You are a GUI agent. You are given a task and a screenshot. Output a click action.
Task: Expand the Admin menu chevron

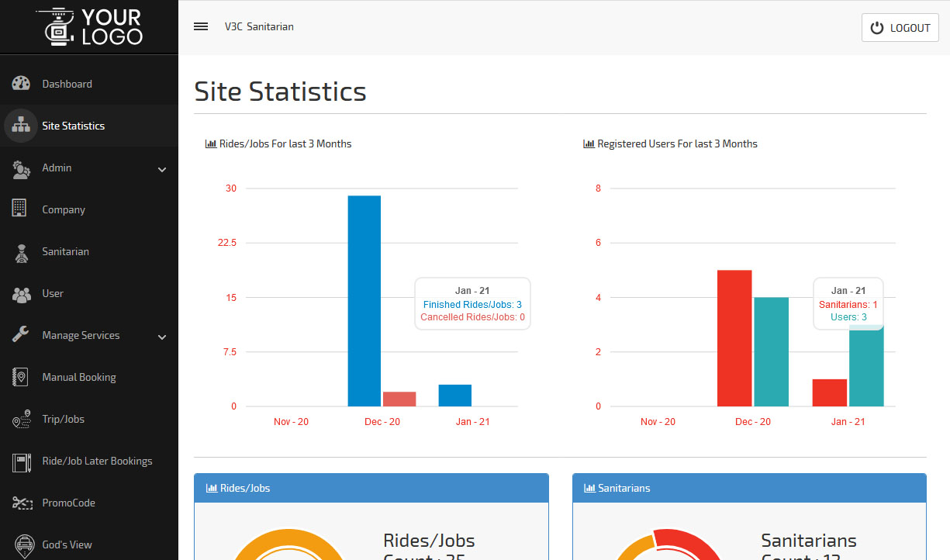click(x=162, y=169)
